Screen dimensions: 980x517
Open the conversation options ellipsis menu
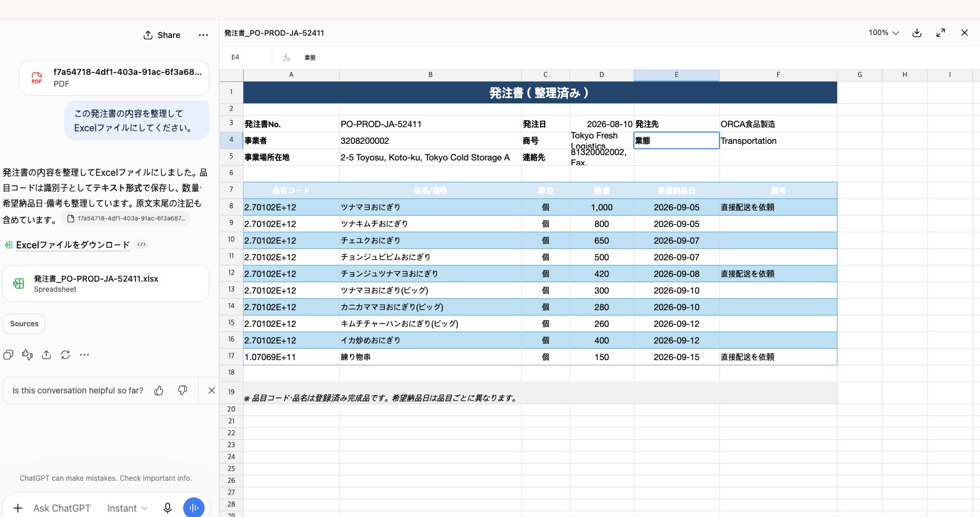[x=203, y=35]
